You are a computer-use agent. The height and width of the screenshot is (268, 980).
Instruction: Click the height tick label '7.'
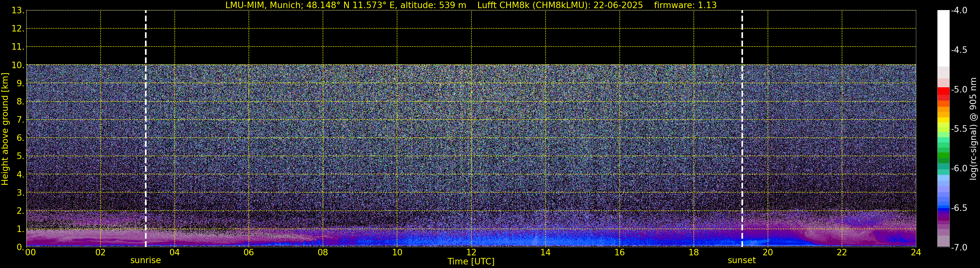click(20, 120)
